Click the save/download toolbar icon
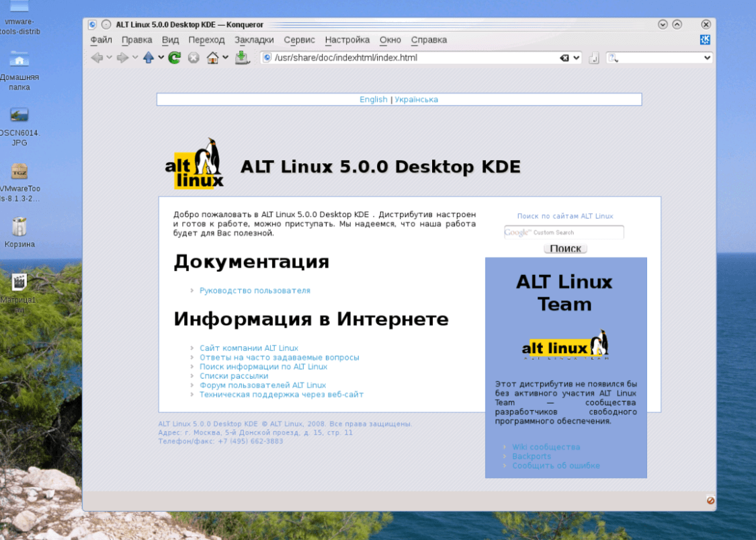The width and height of the screenshot is (756, 540). [x=242, y=58]
